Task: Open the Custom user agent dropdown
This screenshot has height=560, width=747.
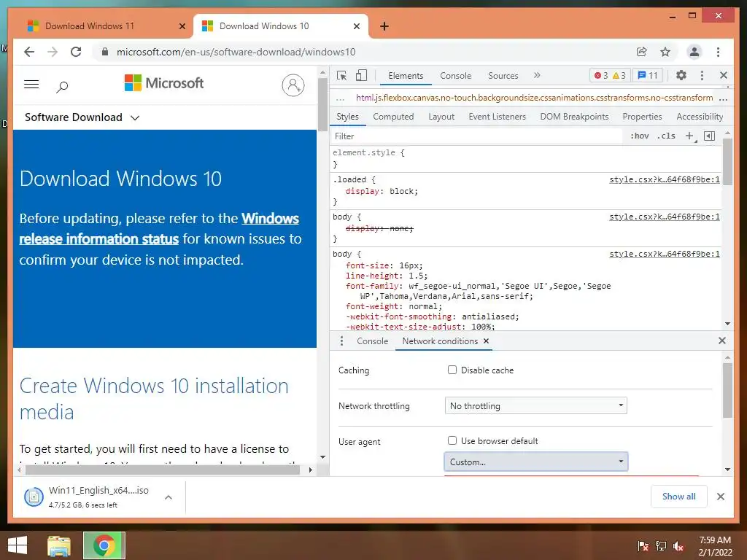Action: click(536, 462)
